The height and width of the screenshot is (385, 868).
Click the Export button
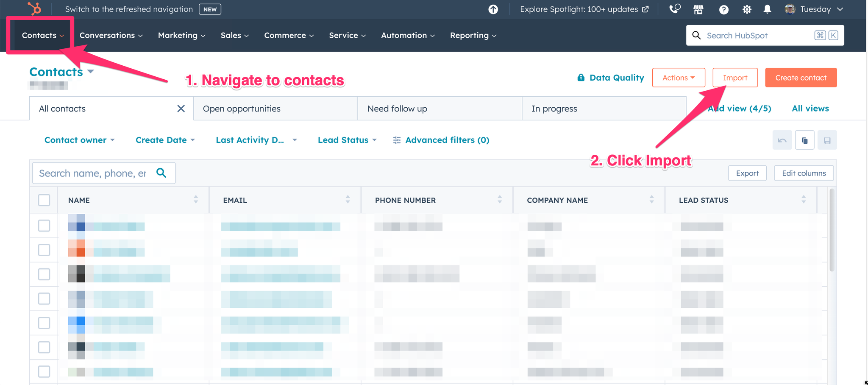click(x=747, y=173)
